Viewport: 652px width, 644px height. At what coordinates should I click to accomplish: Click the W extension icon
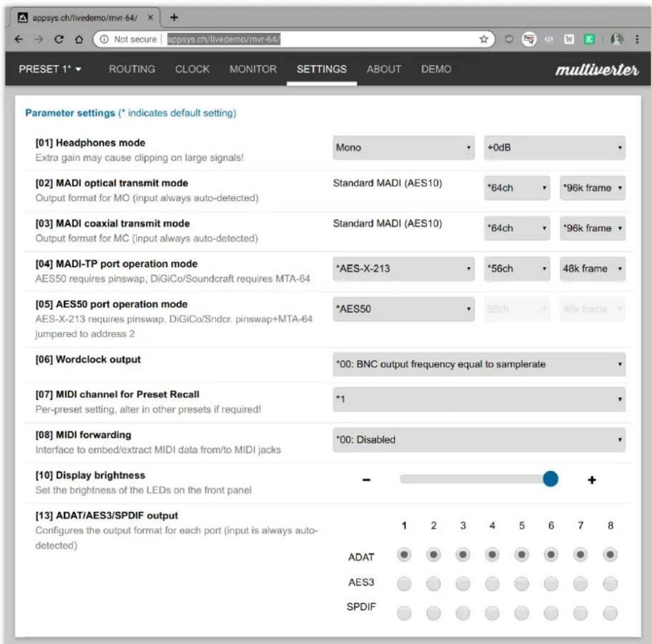[x=569, y=39]
